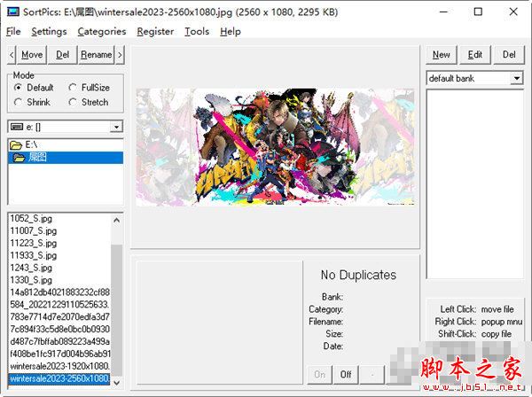The image size is (532, 397).
Task: Click the file list scrollbar thumb
Action: (117, 310)
